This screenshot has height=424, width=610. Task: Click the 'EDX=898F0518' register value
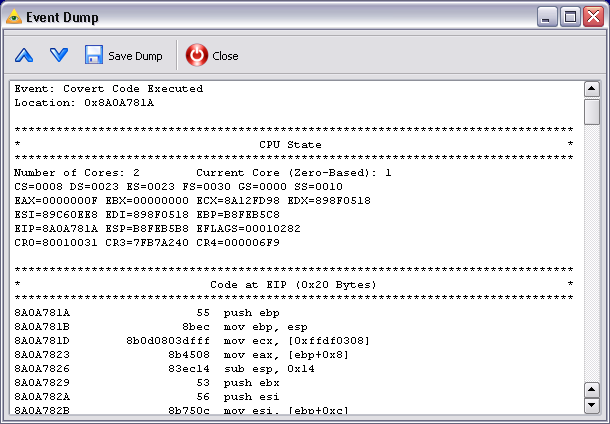click(329, 201)
